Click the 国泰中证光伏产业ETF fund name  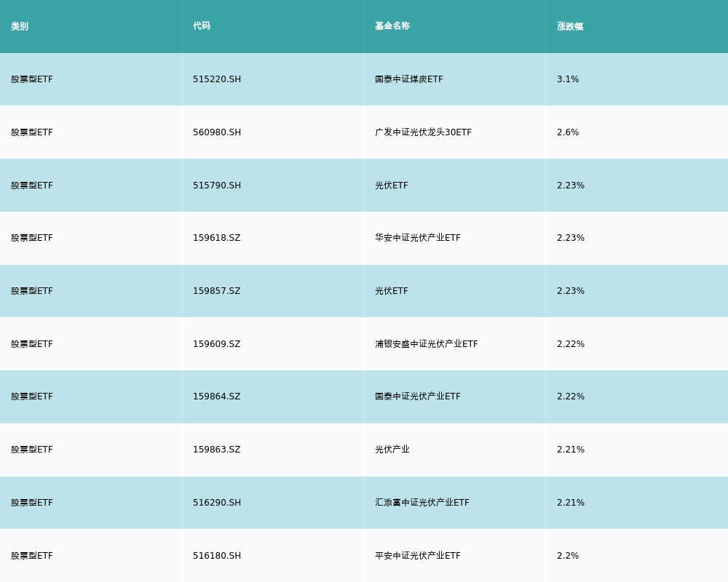point(417,396)
